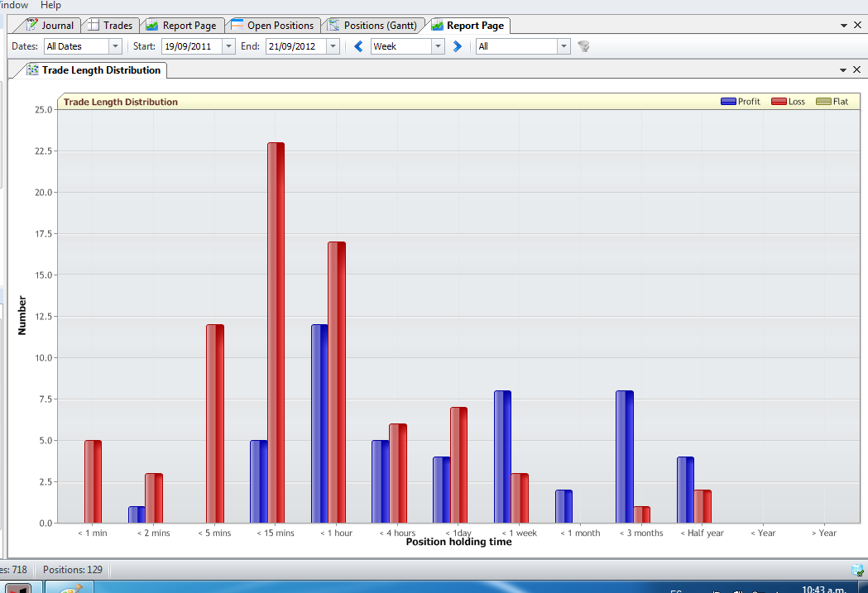The width and height of the screenshot is (868, 593).
Task: Click the blue Profit bar for < Half year
Action: [685, 490]
